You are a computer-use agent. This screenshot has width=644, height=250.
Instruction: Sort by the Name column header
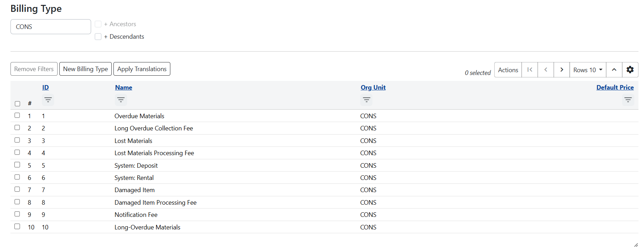point(124,88)
